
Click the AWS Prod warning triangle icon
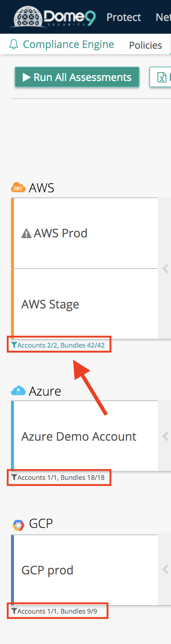(26, 233)
